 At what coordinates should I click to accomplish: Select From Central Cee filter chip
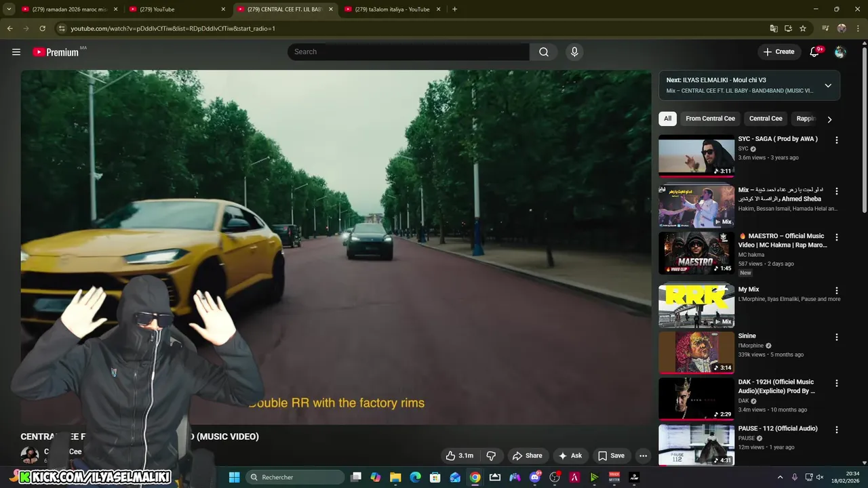pyautogui.click(x=710, y=119)
